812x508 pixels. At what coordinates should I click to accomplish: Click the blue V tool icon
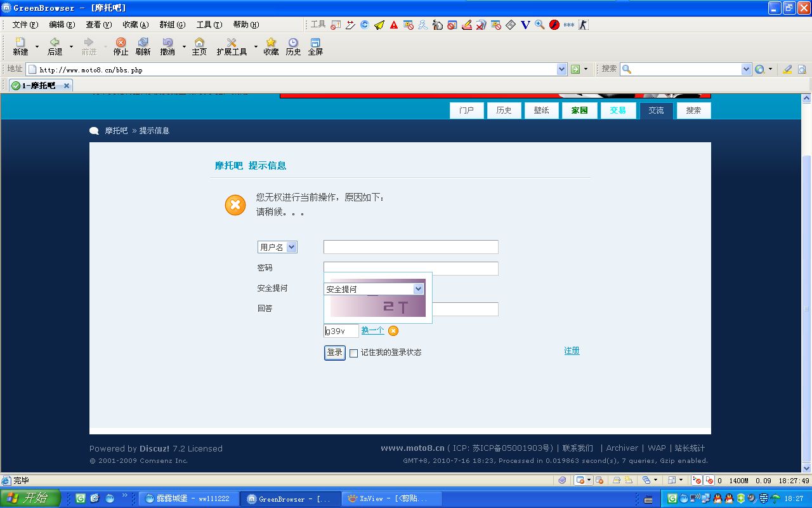(525, 25)
